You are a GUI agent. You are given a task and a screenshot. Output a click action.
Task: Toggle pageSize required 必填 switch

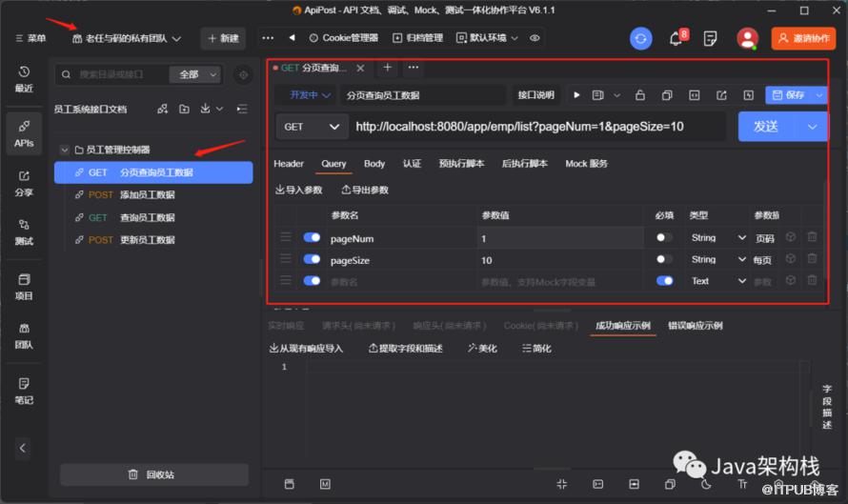664,259
